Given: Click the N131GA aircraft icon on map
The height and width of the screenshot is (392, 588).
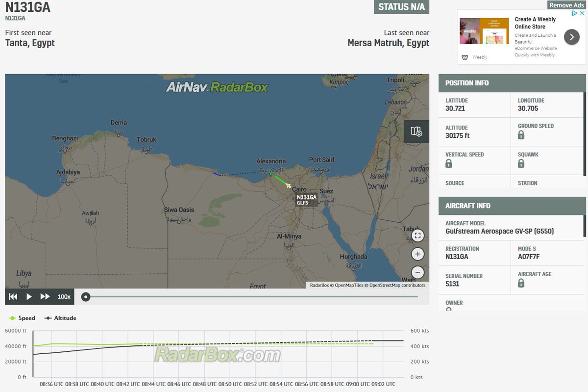Looking at the screenshot, I should [289, 185].
